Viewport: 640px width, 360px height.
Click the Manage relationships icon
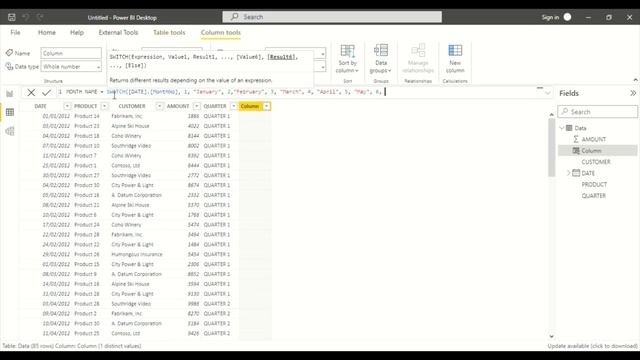pyautogui.click(x=418, y=50)
